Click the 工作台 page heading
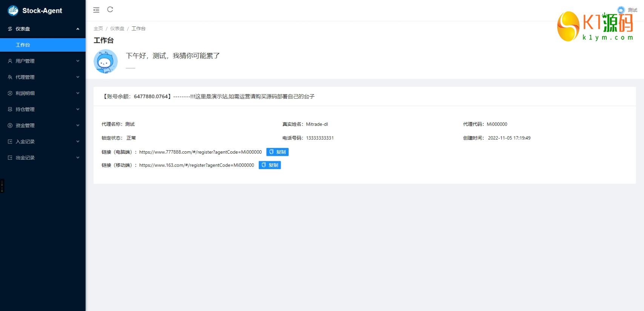 (x=104, y=40)
